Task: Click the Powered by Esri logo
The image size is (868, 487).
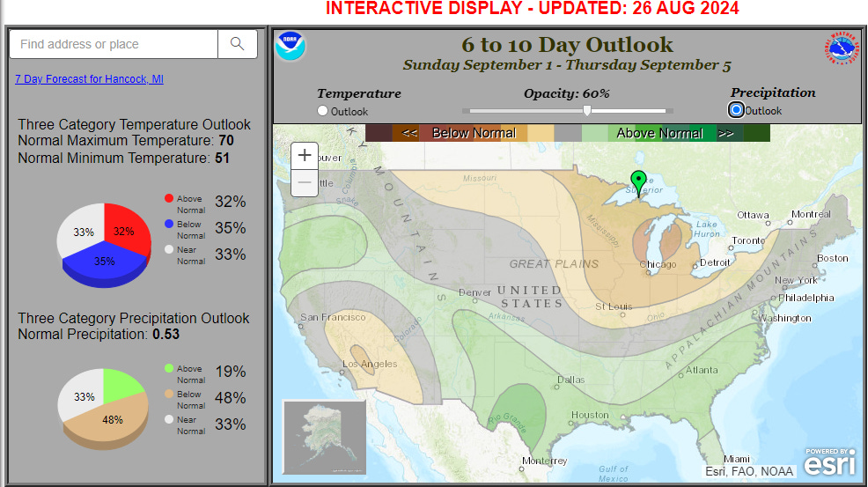Action: (x=829, y=461)
